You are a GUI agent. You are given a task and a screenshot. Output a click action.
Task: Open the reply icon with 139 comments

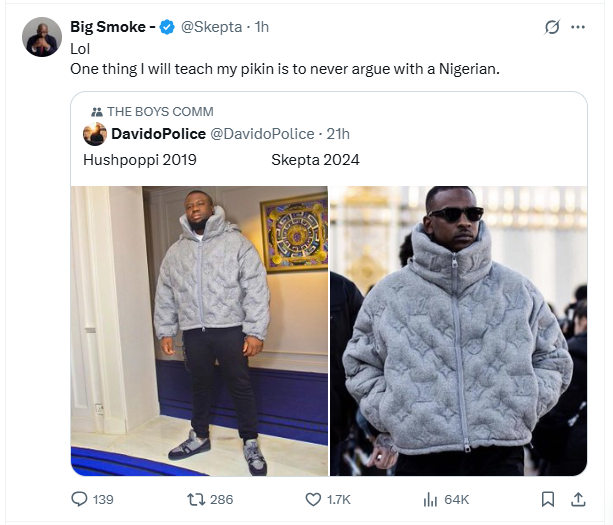[80, 498]
